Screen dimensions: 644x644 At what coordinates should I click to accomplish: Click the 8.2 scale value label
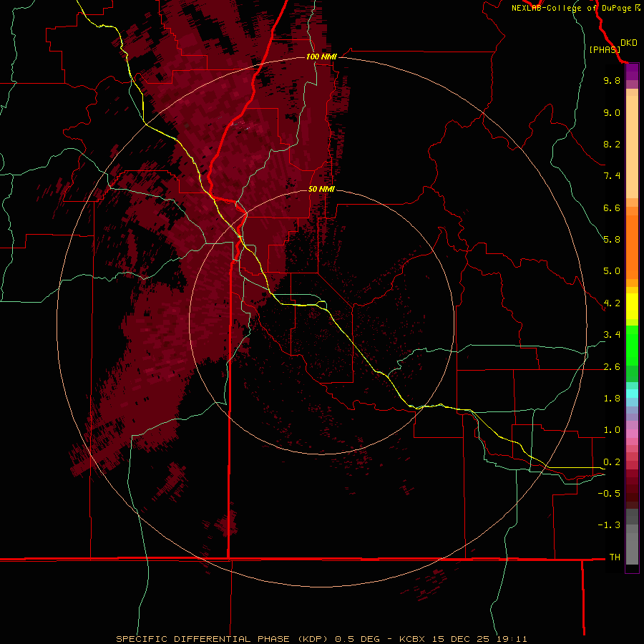(x=612, y=144)
